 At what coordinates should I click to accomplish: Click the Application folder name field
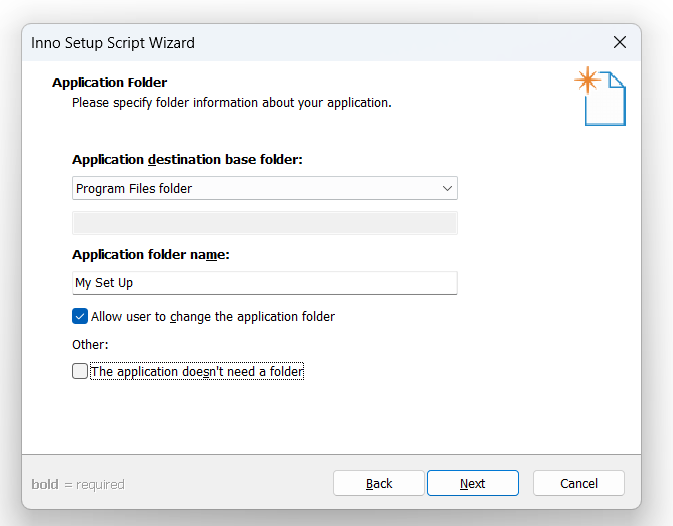pos(265,283)
